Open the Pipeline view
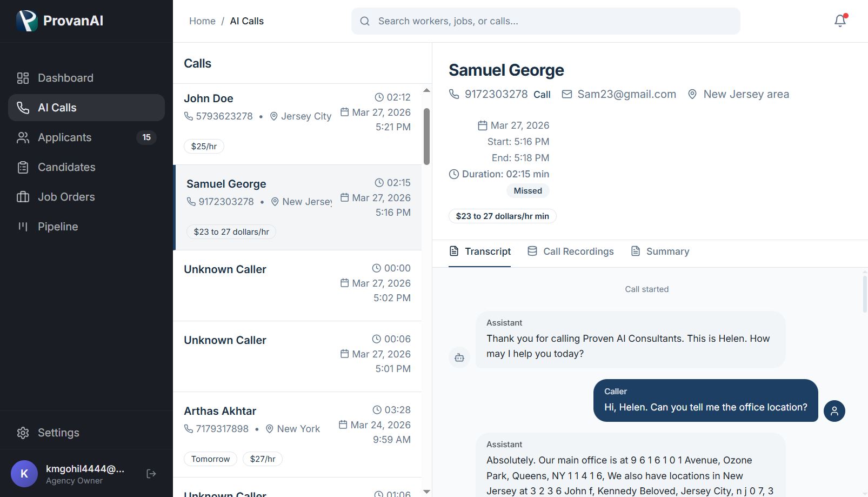Viewport: 868px width, 497px height. point(58,227)
